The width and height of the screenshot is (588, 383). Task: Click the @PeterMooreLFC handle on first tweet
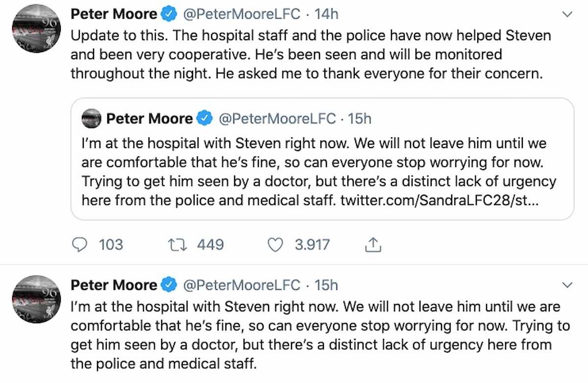coord(241,14)
